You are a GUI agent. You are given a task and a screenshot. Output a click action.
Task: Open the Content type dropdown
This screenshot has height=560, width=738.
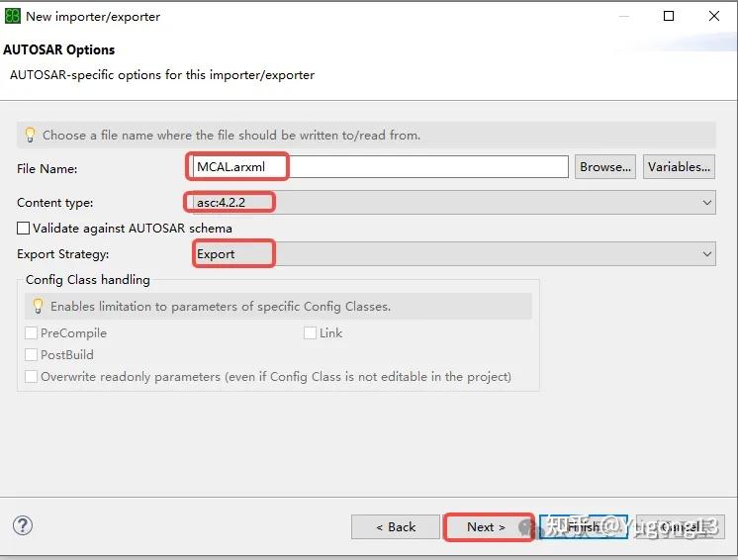(x=449, y=203)
